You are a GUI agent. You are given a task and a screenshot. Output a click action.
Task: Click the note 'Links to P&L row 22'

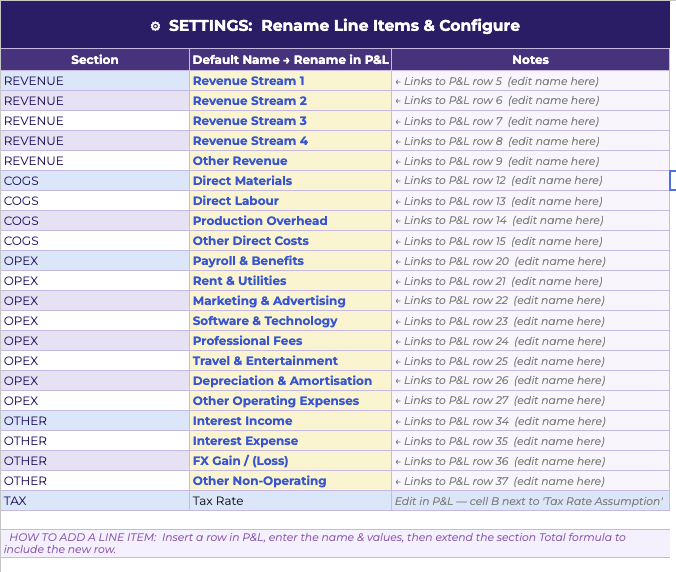pos(530,300)
